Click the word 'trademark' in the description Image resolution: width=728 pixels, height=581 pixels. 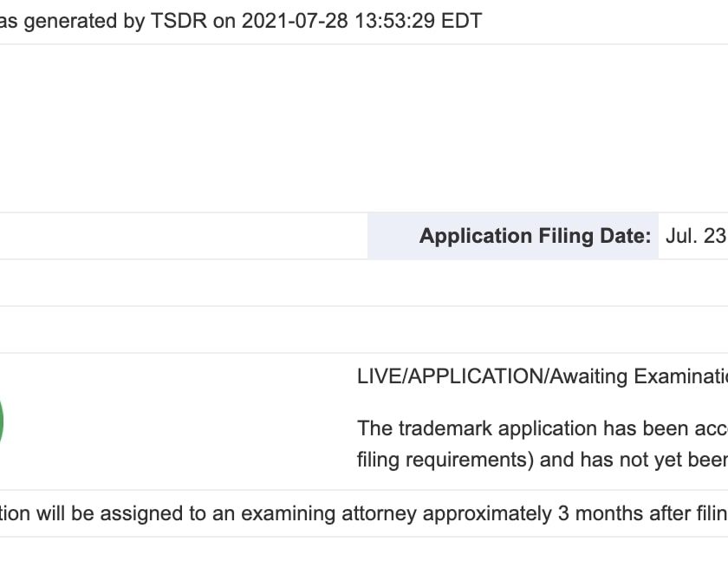pos(445,428)
